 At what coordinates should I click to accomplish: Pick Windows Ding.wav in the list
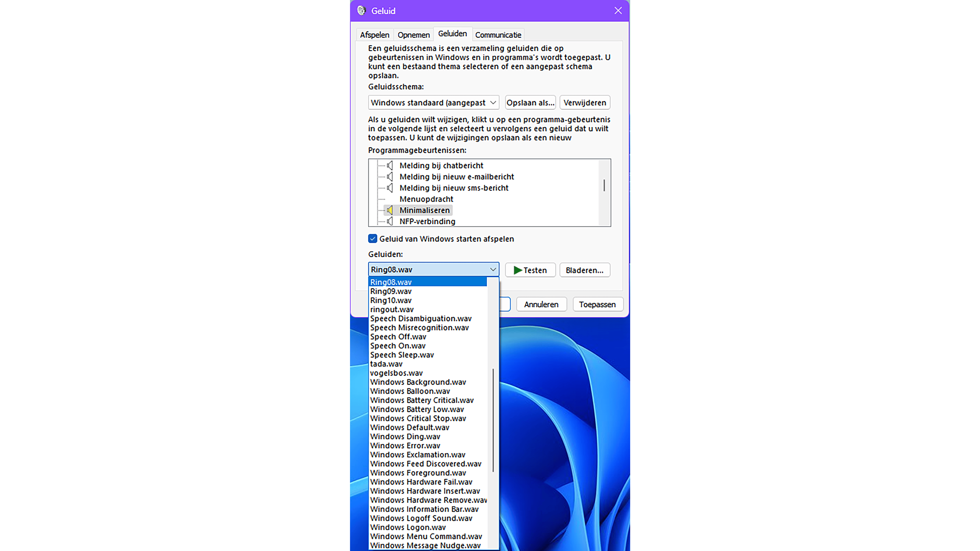tap(405, 436)
